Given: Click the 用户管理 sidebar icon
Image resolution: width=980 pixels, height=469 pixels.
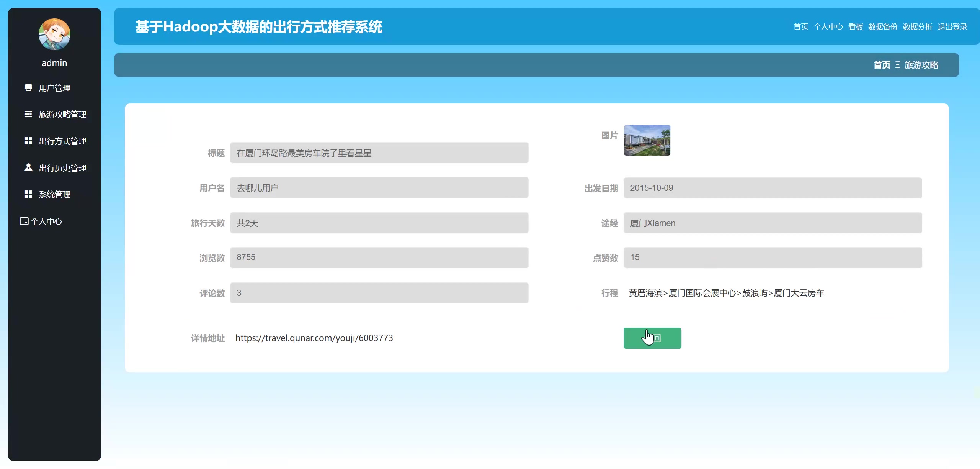Looking at the screenshot, I should pyautogui.click(x=28, y=88).
